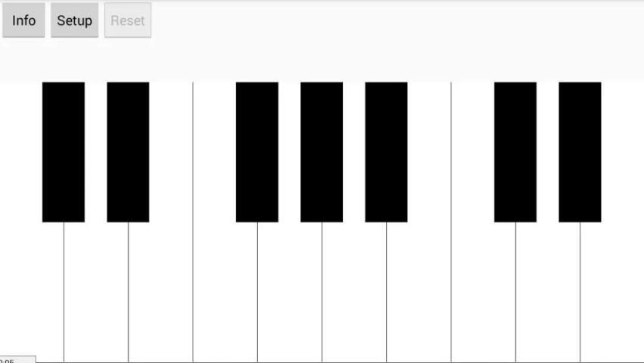644x363 pixels.
Task: Play the higher-octave C sharp black key
Action: [515, 152]
